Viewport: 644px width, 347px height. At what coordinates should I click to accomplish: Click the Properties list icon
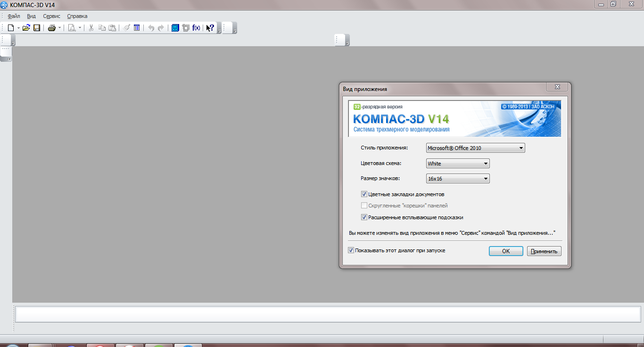click(x=137, y=28)
